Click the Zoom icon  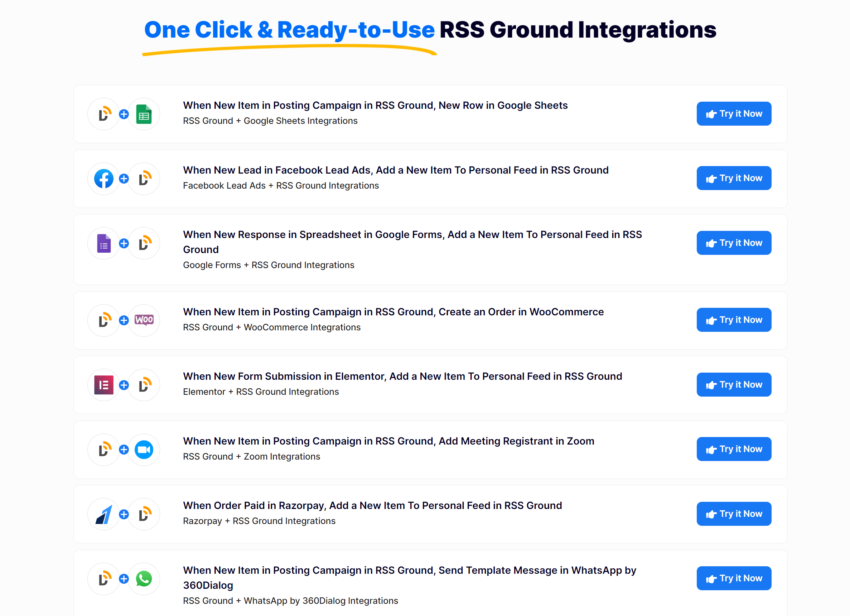pos(144,450)
